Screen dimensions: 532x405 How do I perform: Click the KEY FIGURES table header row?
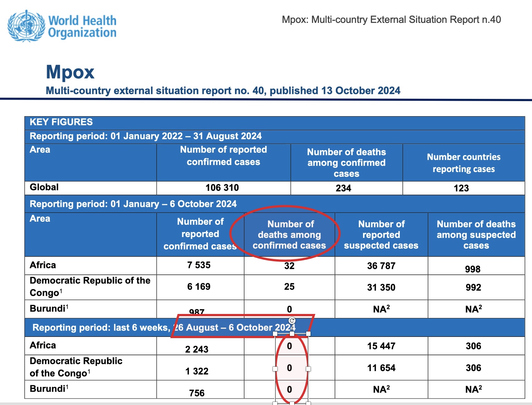point(61,122)
